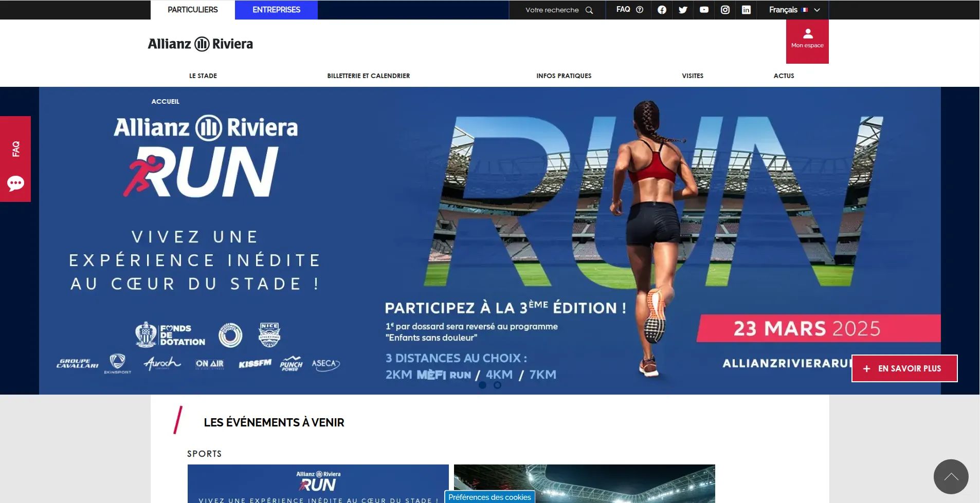This screenshot has width=980, height=503.
Task: Click the ASECA sponsor logo
Action: click(x=325, y=364)
